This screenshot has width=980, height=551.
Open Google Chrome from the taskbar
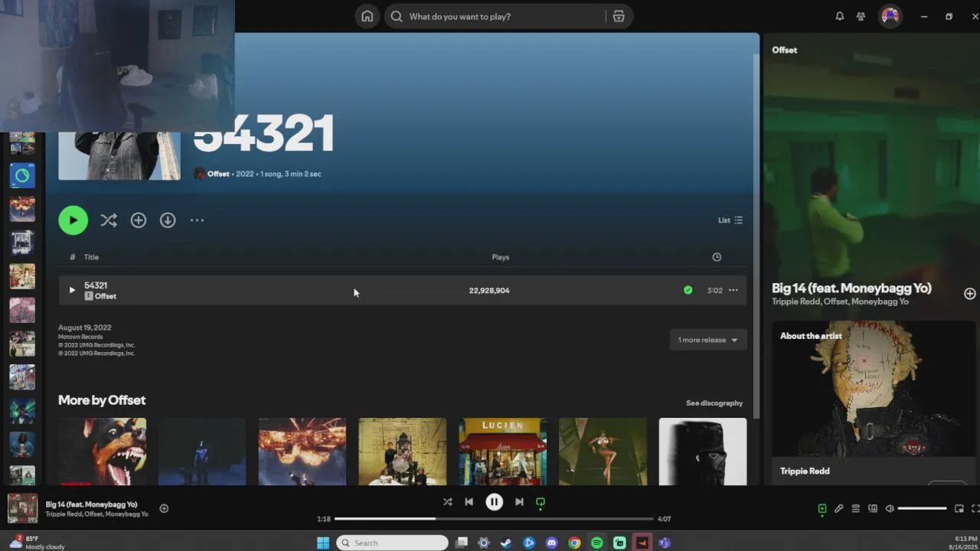pos(574,543)
